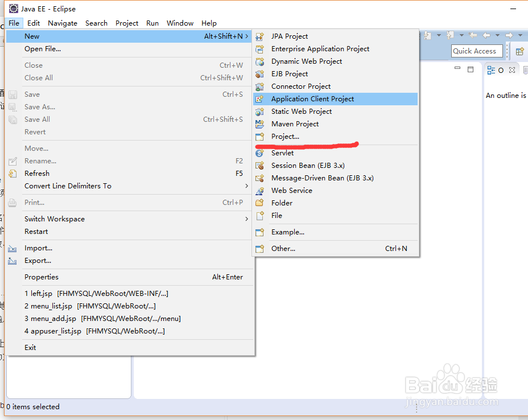Open the Edit menu

34,23
